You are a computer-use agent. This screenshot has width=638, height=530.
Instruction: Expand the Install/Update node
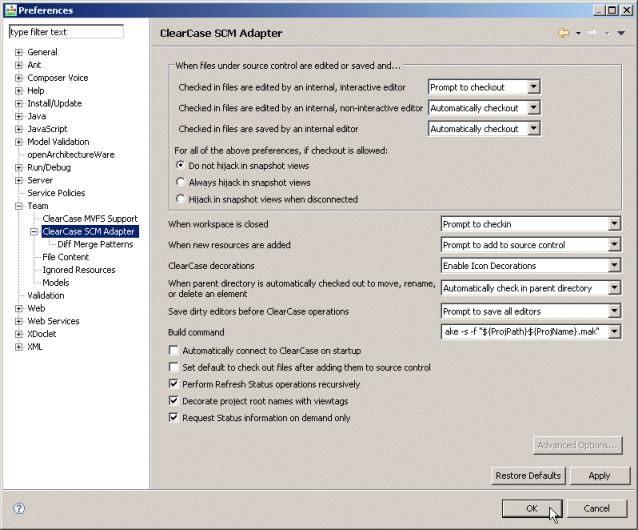[19, 103]
